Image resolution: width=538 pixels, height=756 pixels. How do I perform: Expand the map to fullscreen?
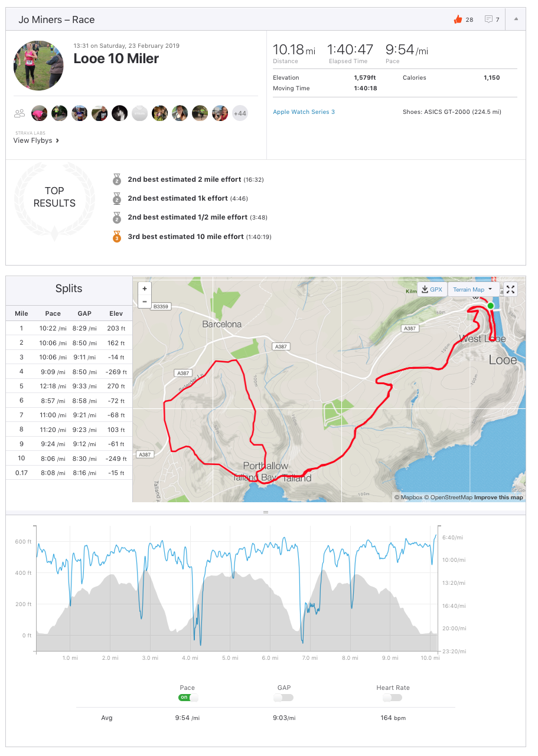coord(511,289)
